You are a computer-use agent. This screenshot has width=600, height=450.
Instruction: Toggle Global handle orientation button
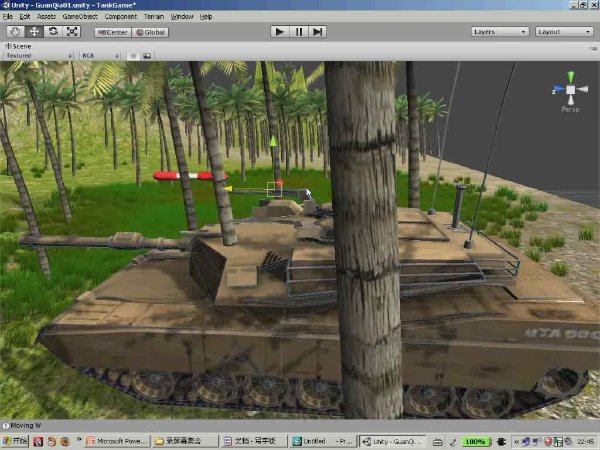click(150, 33)
